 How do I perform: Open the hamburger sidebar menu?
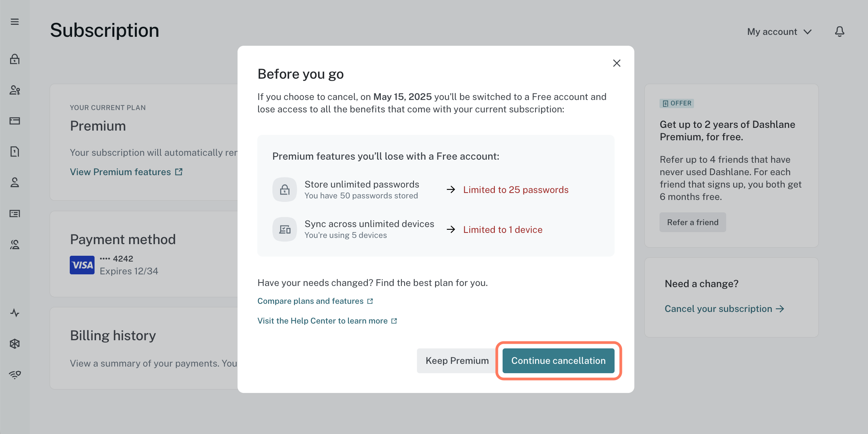(x=15, y=22)
